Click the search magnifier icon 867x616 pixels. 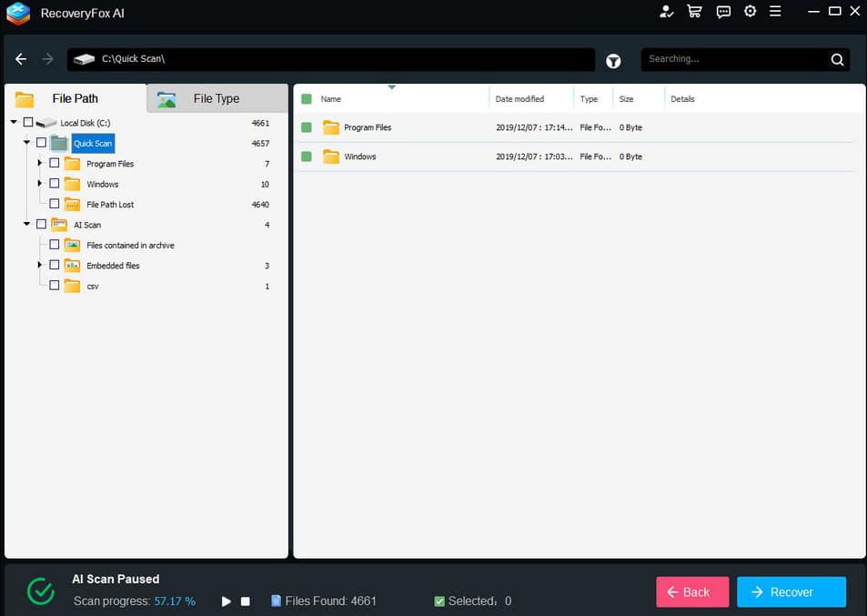[x=837, y=60]
